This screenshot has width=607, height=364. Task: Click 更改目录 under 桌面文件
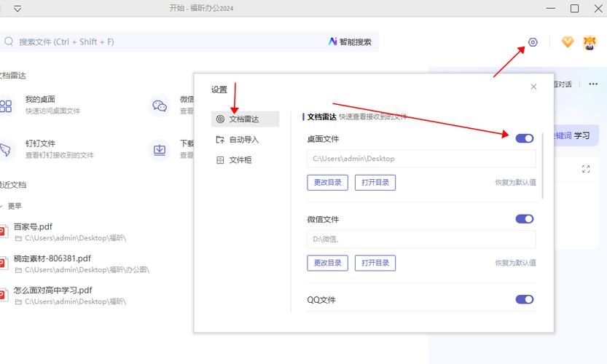(x=327, y=183)
